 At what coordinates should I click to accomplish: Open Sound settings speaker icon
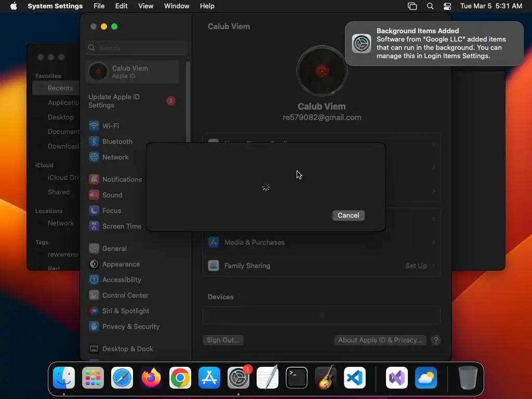coord(94,195)
